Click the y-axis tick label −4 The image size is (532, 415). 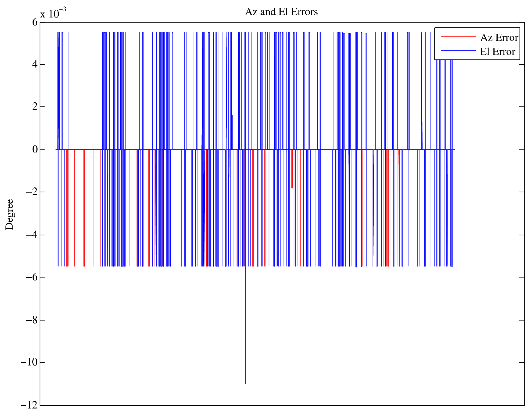(x=32, y=235)
